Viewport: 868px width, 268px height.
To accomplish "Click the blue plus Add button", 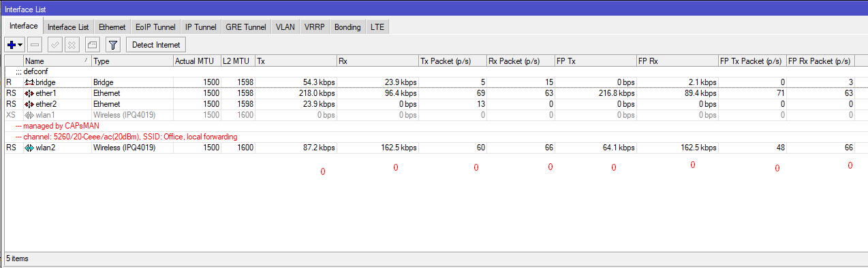I will click(12, 44).
